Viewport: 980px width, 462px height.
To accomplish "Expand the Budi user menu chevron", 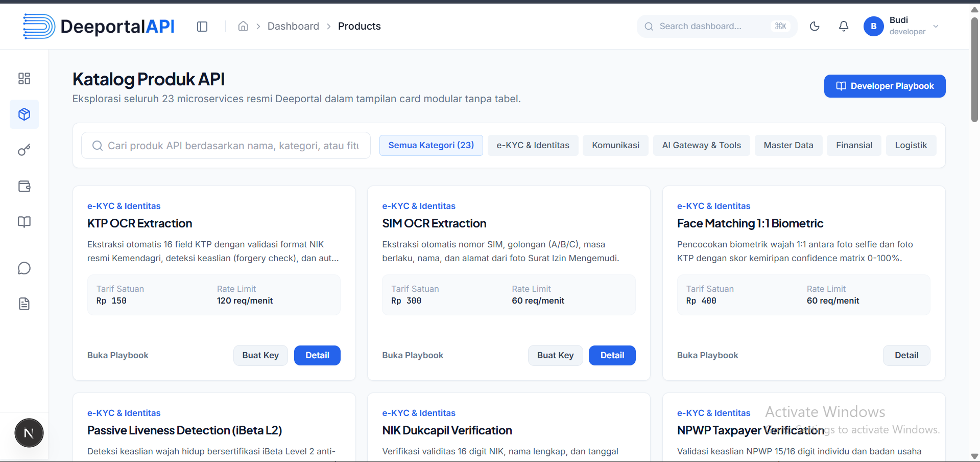I will [936, 27].
